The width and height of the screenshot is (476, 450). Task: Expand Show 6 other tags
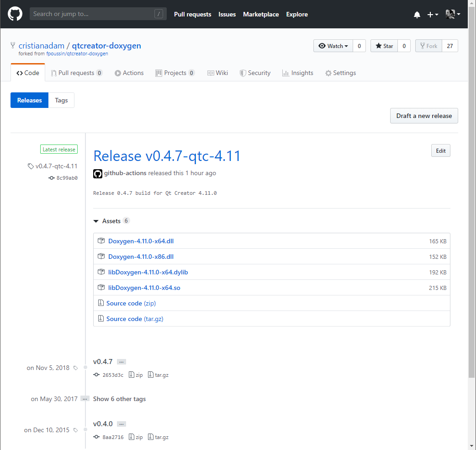point(119,399)
